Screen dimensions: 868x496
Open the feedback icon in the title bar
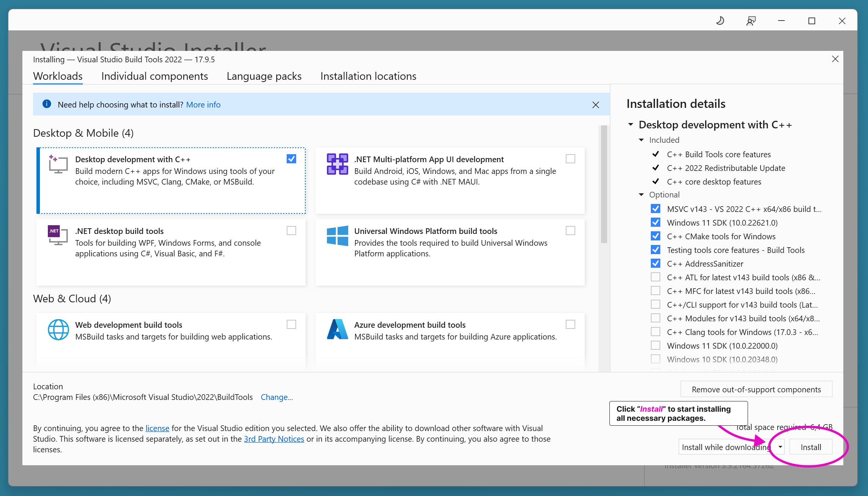click(x=751, y=21)
